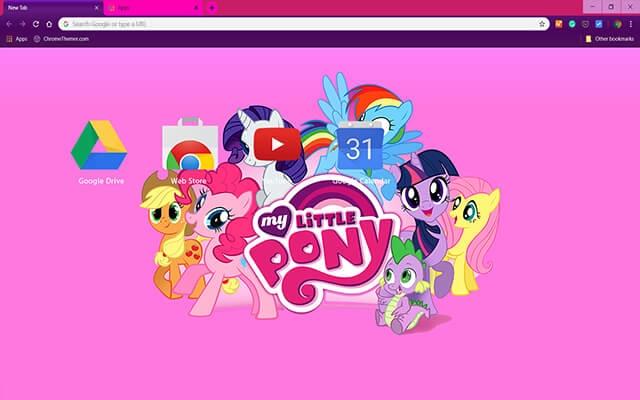Open the Google Calendar shortcut icon
Screen dimensions: 640x400
pyautogui.click(x=360, y=146)
